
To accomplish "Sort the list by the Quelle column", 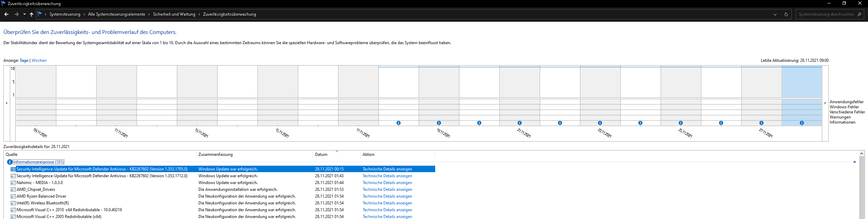I will (100, 154).
